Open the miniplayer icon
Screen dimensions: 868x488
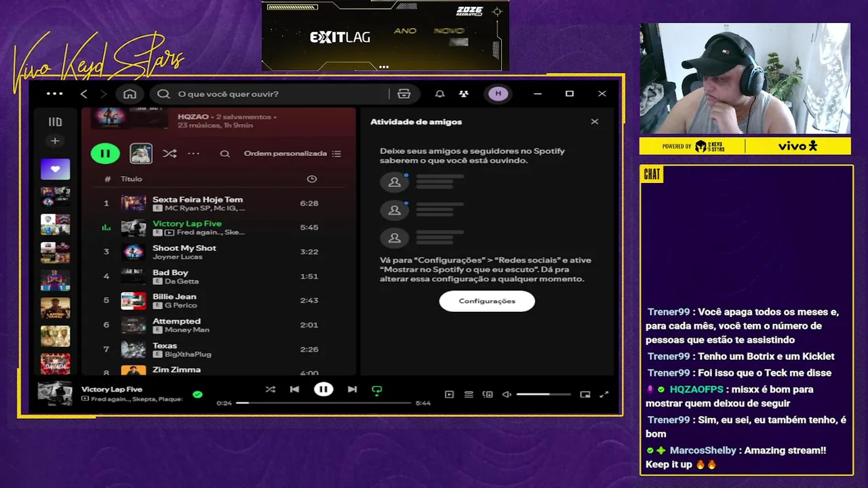(585, 394)
